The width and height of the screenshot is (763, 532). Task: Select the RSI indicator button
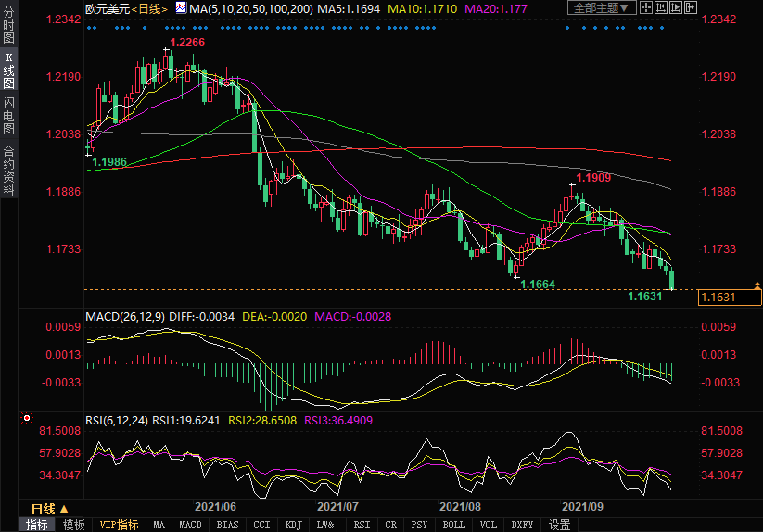(362, 525)
